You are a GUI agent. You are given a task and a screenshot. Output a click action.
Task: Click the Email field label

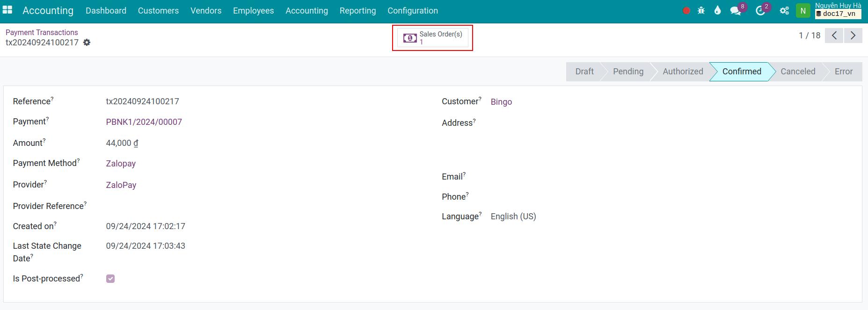[453, 176]
